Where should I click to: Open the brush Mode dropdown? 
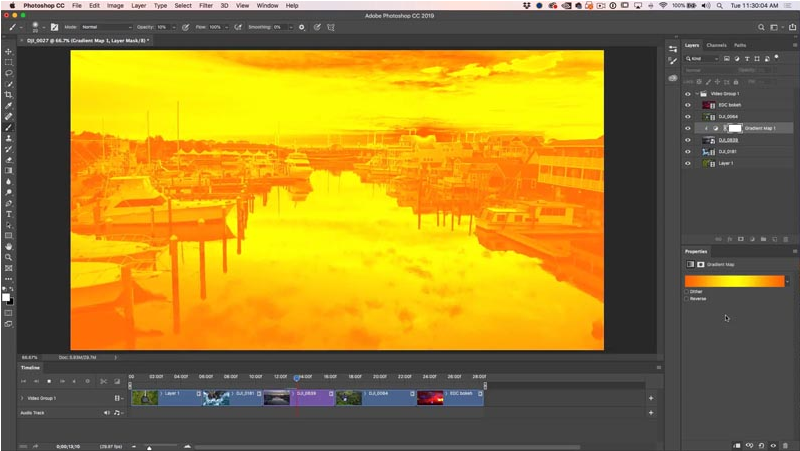coord(106,27)
